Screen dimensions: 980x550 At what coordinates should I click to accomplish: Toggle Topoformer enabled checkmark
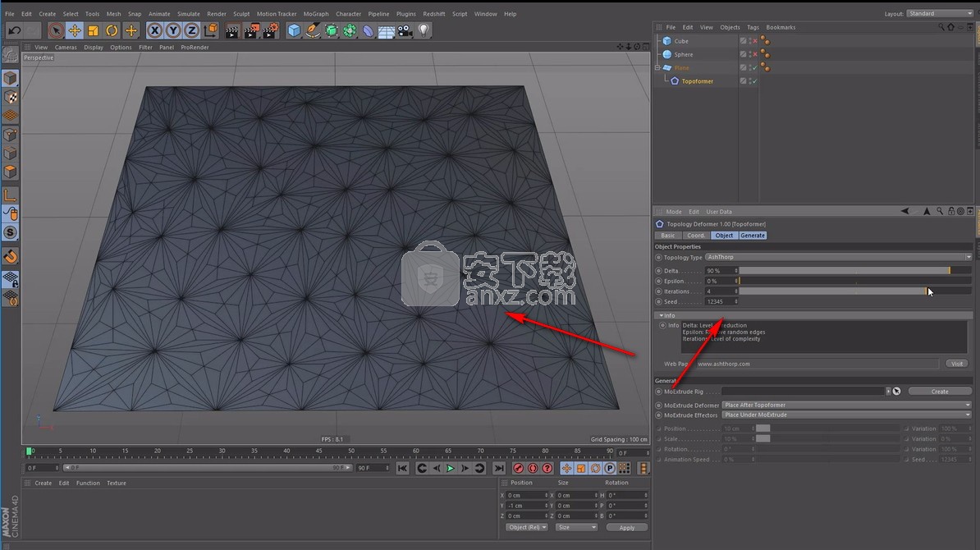coord(754,81)
